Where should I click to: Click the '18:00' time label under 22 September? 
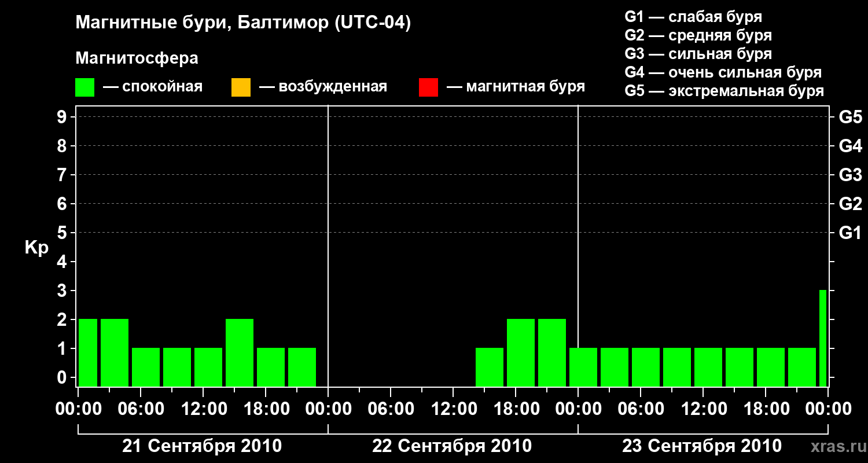[516, 409]
